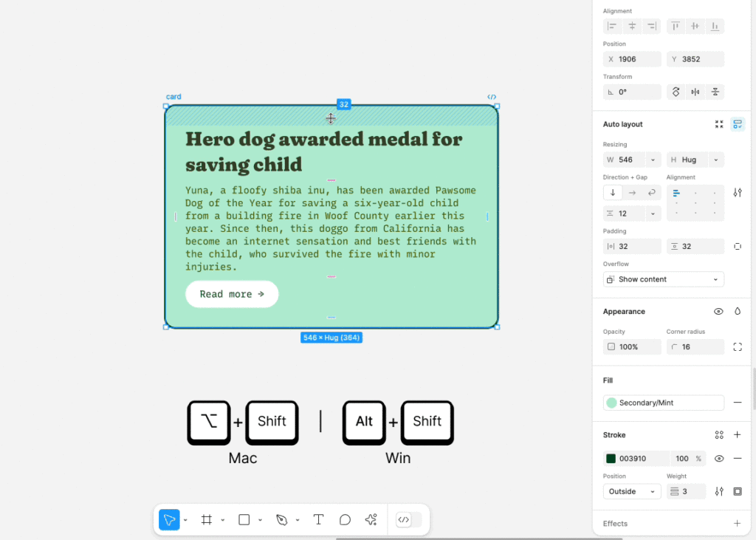The width and height of the screenshot is (756, 540).
Task: Open the Actions sparkle tool
Action: (x=371, y=520)
